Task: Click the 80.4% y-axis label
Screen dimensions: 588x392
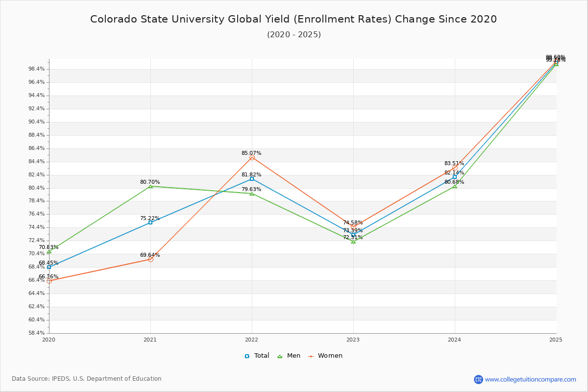Action: tap(37, 188)
